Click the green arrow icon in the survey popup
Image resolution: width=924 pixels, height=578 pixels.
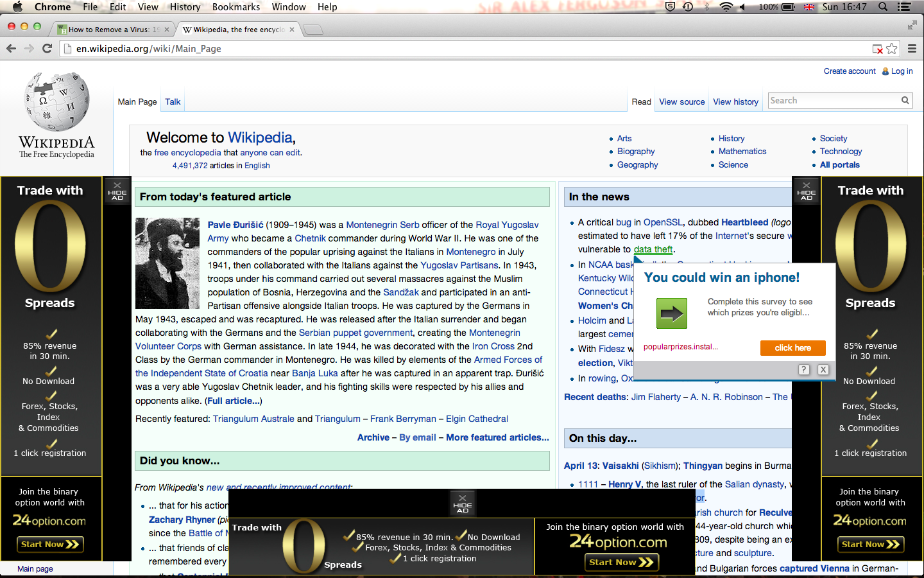672,313
